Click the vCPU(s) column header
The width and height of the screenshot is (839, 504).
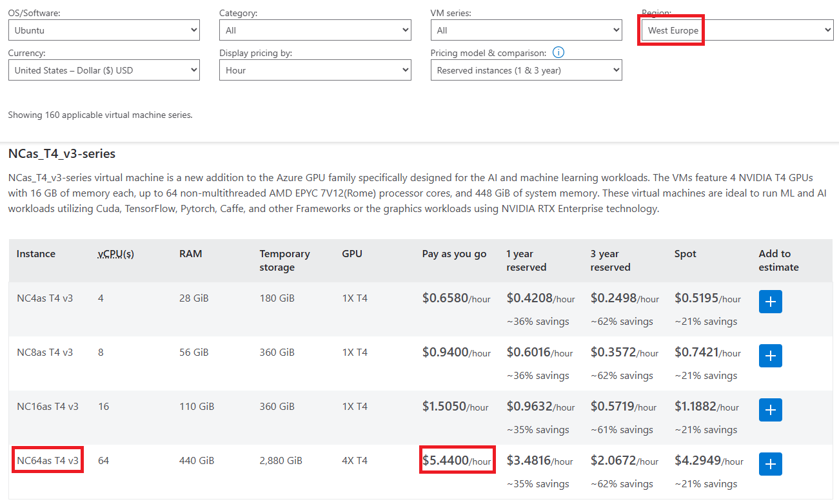pyautogui.click(x=116, y=254)
